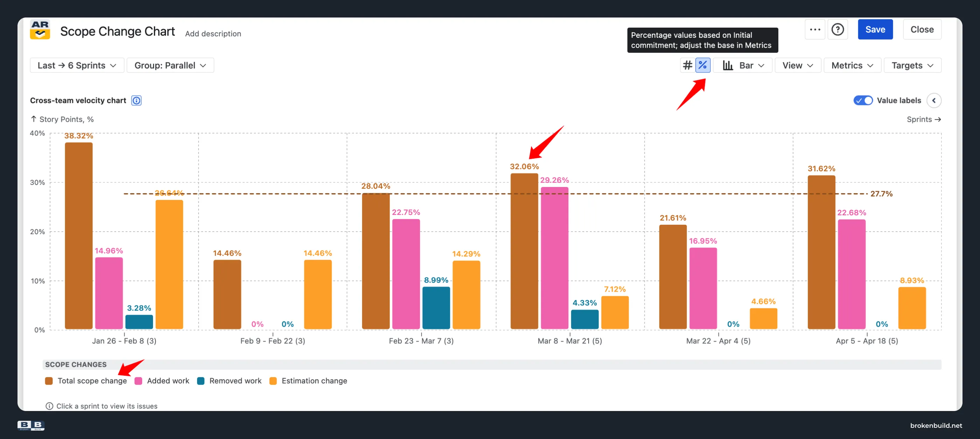The width and height of the screenshot is (980, 439).
Task: Click the Story Points, % axis label
Action: pyautogui.click(x=67, y=119)
